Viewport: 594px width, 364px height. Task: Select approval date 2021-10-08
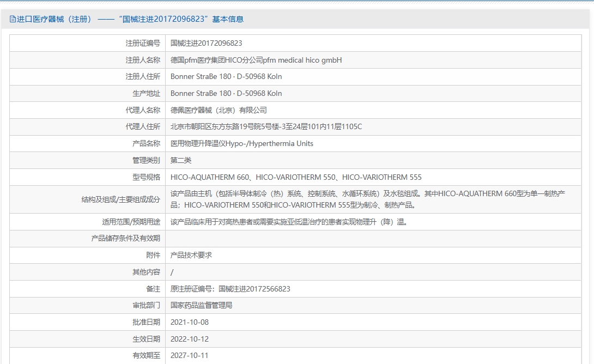coord(190,322)
